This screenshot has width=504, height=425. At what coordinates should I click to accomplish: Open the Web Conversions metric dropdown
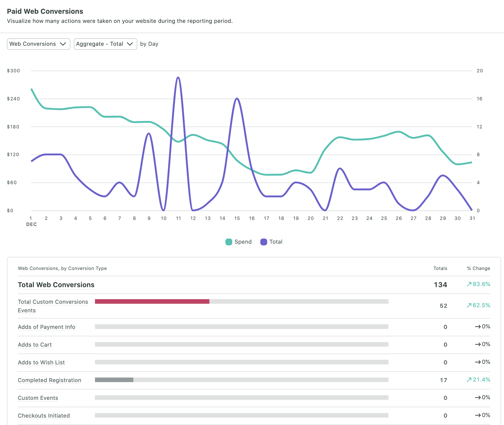(38, 44)
